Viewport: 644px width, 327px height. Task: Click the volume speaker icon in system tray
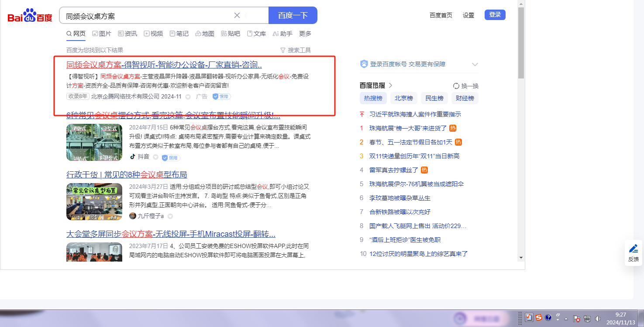point(597,319)
